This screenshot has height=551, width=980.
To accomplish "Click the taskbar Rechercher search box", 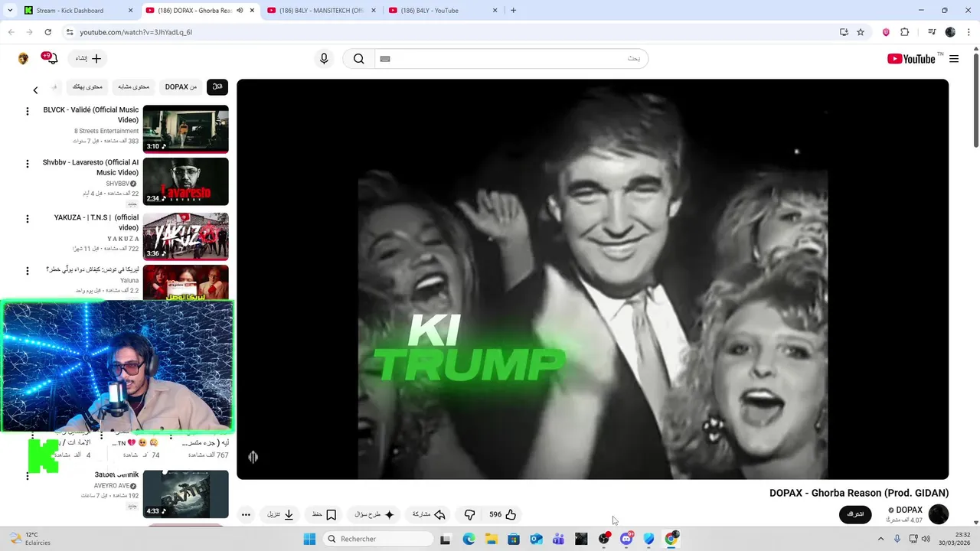I will click(378, 539).
